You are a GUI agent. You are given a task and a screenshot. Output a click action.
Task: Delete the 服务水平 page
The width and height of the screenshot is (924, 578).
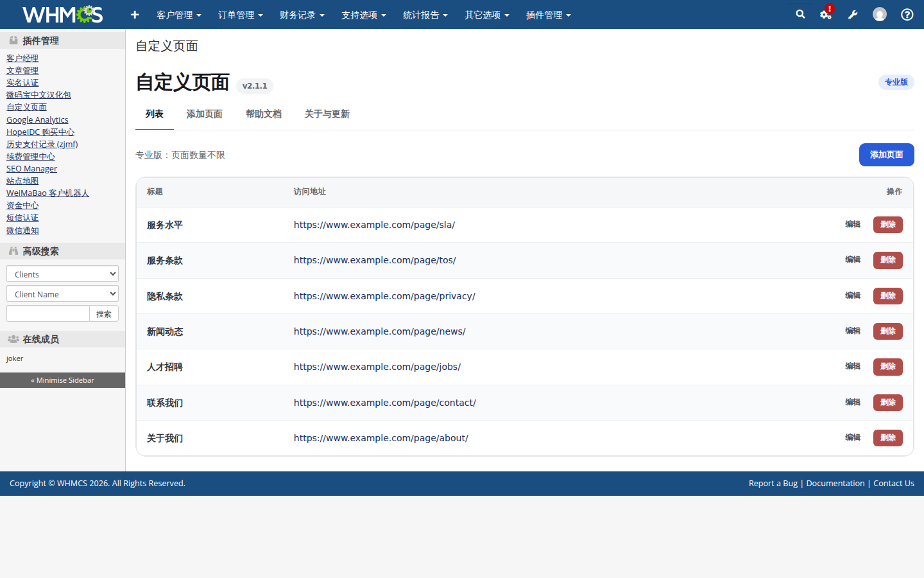point(888,225)
